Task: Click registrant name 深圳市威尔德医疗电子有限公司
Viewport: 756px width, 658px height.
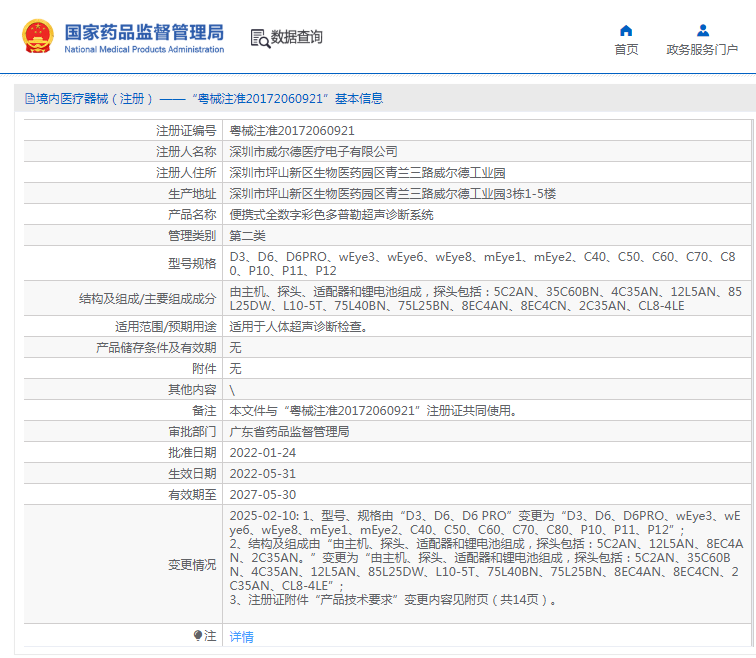Action: pyautogui.click(x=313, y=152)
